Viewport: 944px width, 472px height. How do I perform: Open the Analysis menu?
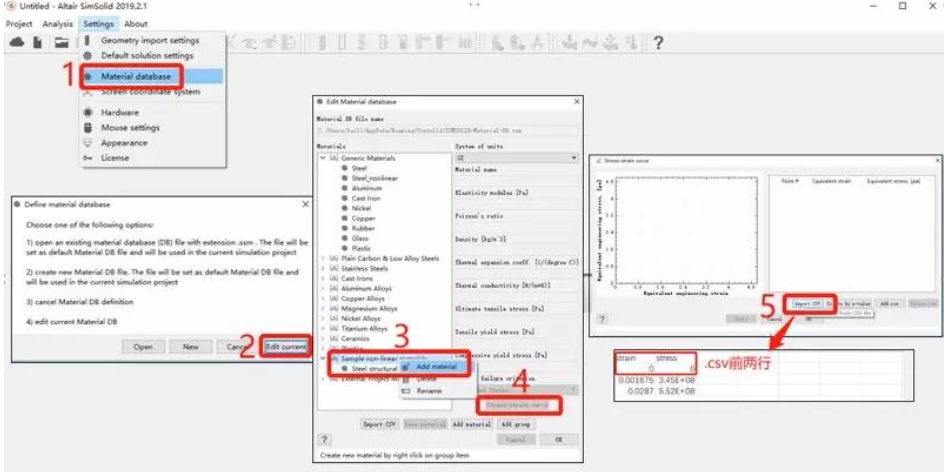[58, 24]
